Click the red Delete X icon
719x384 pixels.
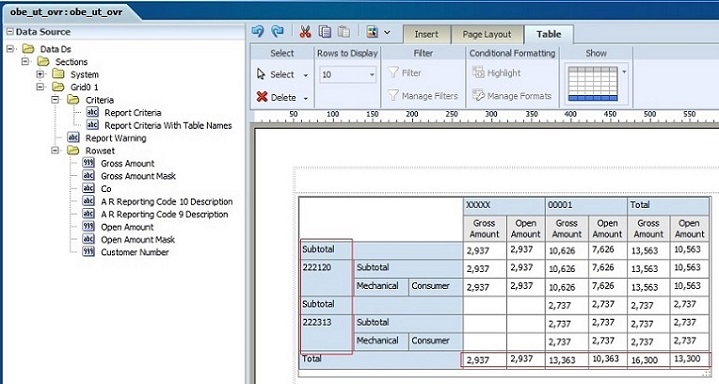pyautogui.click(x=262, y=97)
